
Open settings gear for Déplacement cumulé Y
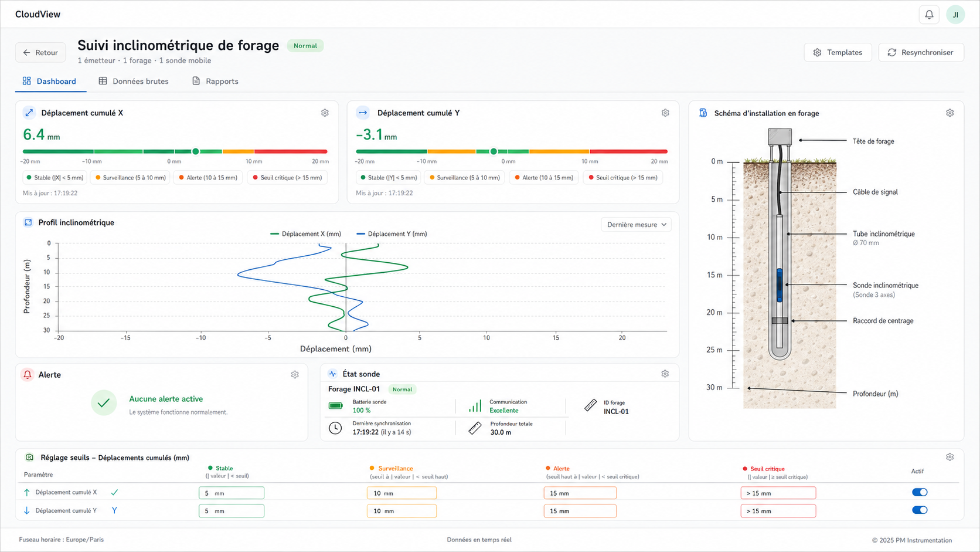tap(665, 113)
